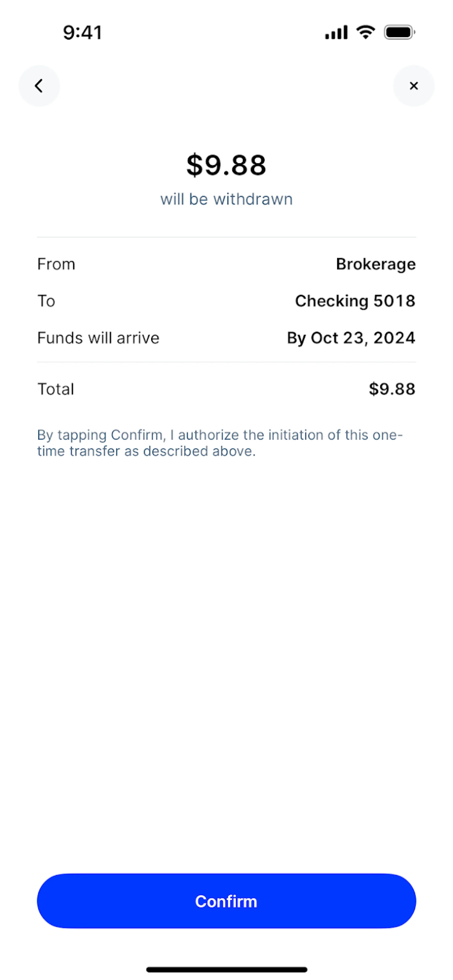Tap the To row label
The width and height of the screenshot is (453, 980).
coord(46,301)
